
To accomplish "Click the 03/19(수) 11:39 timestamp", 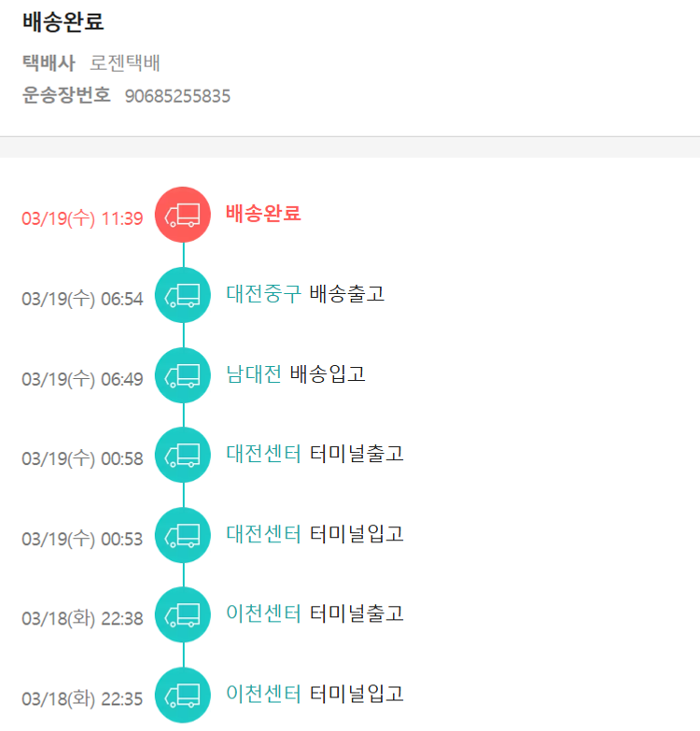I will [82, 218].
